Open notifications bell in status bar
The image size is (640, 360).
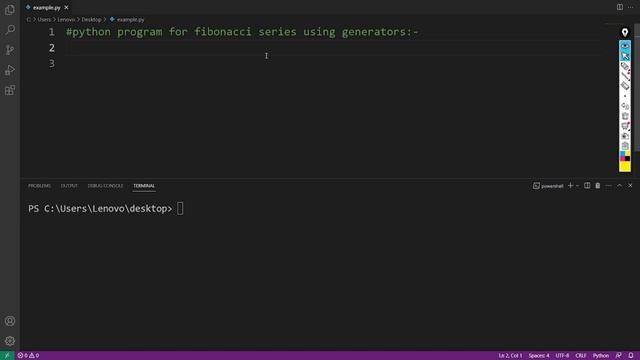[631, 356]
